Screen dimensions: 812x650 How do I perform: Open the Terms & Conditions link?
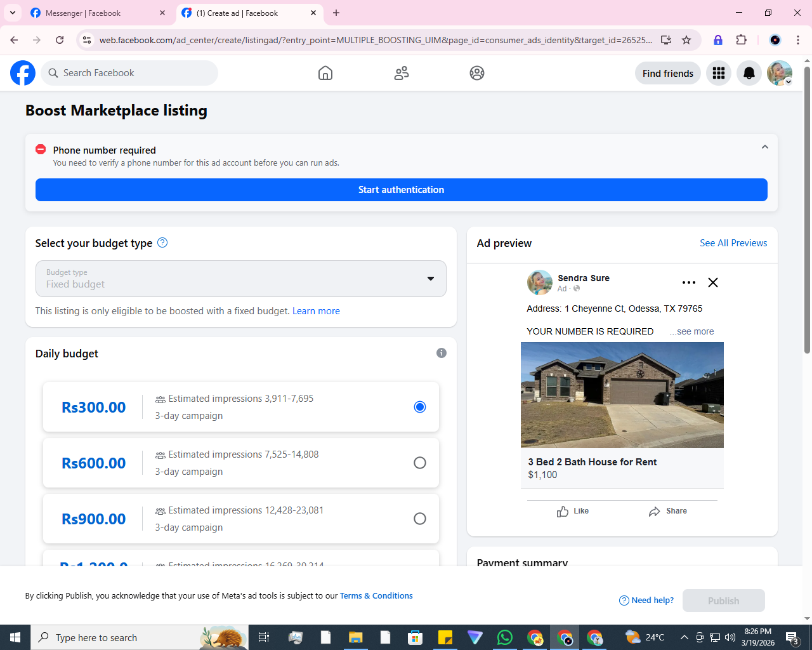[376, 596]
